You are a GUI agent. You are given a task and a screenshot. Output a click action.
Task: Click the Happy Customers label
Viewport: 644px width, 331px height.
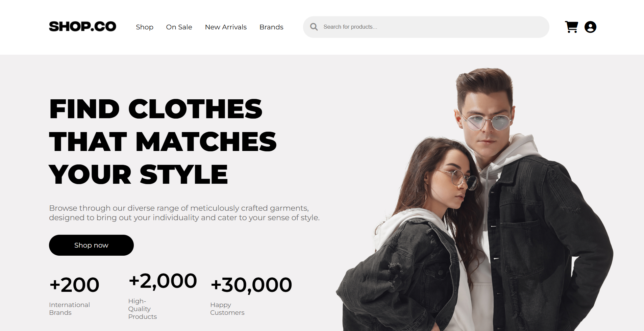[227, 309]
